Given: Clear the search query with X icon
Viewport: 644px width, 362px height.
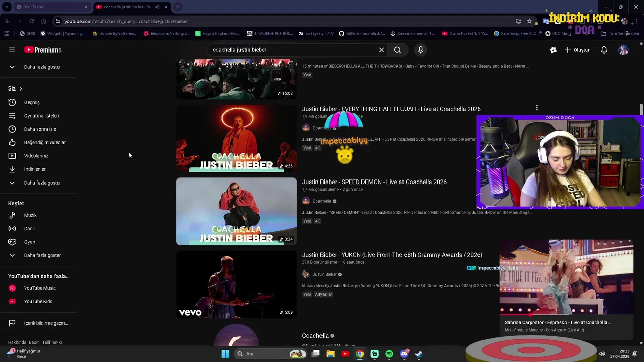Looking at the screenshot, I should (x=381, y=50).
